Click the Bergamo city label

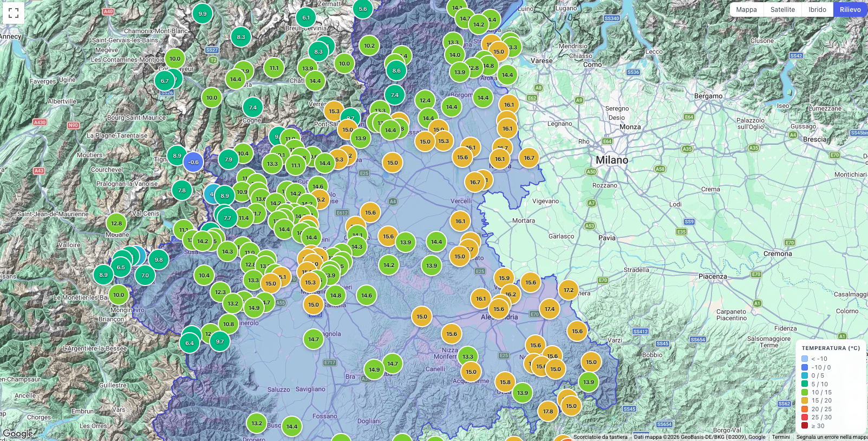pyautogui.click(x=708, y=96)
